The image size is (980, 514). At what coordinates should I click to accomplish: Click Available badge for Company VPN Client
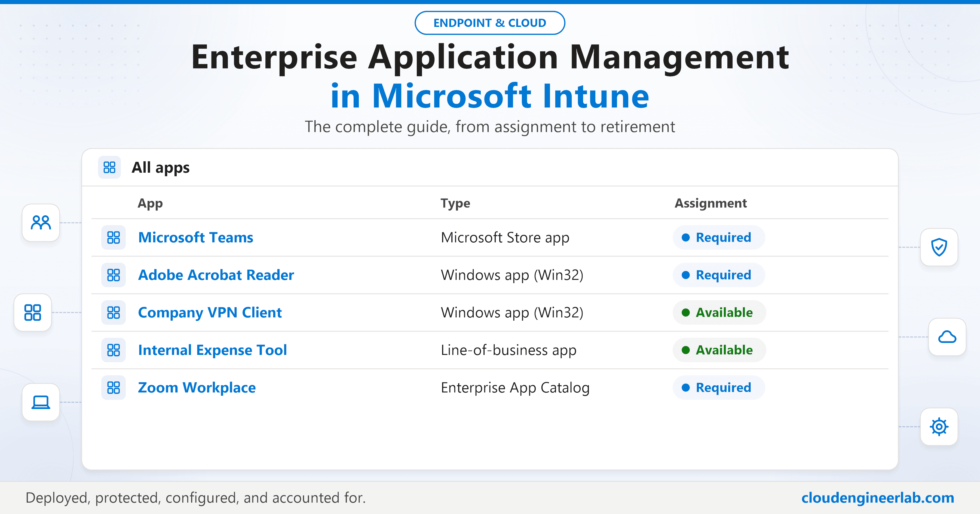(x=719, y=312)
